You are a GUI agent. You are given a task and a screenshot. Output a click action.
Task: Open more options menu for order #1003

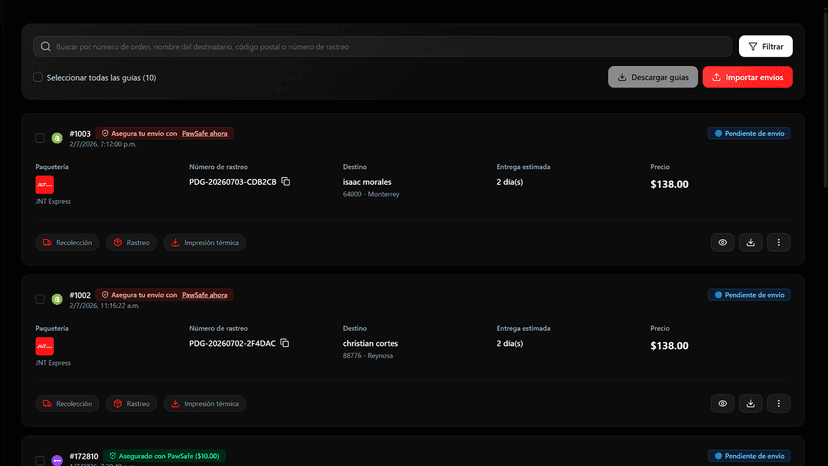click(778, 243)
